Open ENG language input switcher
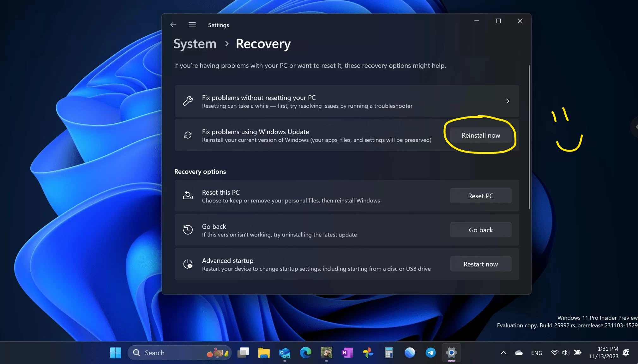Image resolution: width=638 pixels, height=364 pixels. (x=536, y=353)
